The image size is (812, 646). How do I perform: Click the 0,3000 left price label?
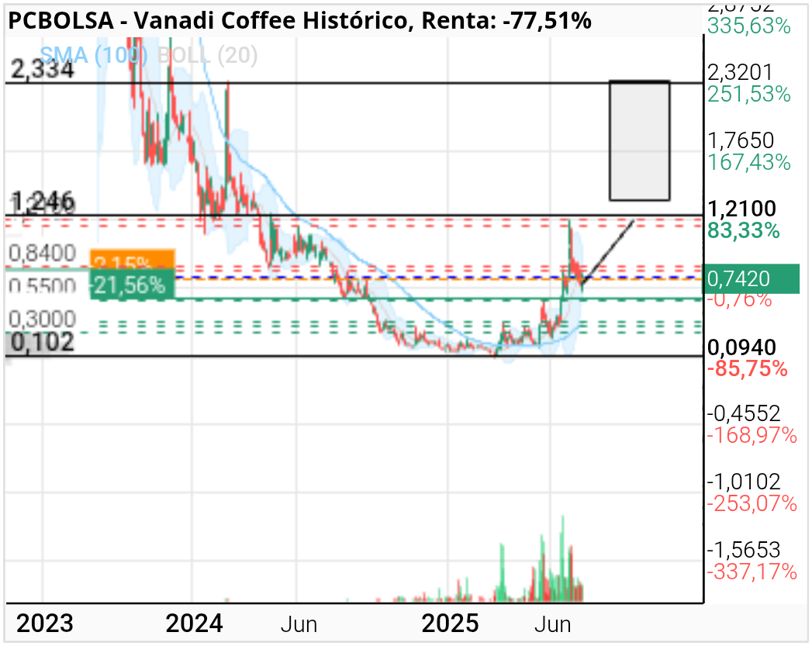pos(43,319)
